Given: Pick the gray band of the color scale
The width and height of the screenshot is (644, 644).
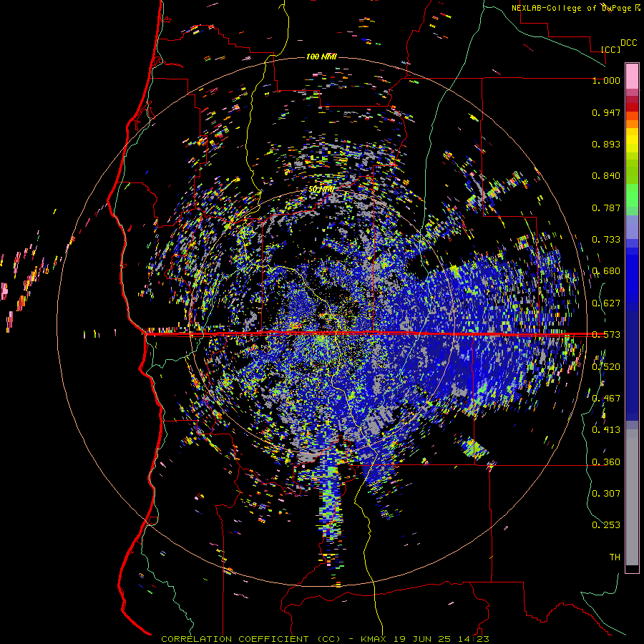Looking at the screenshot, I should [632, 497].
